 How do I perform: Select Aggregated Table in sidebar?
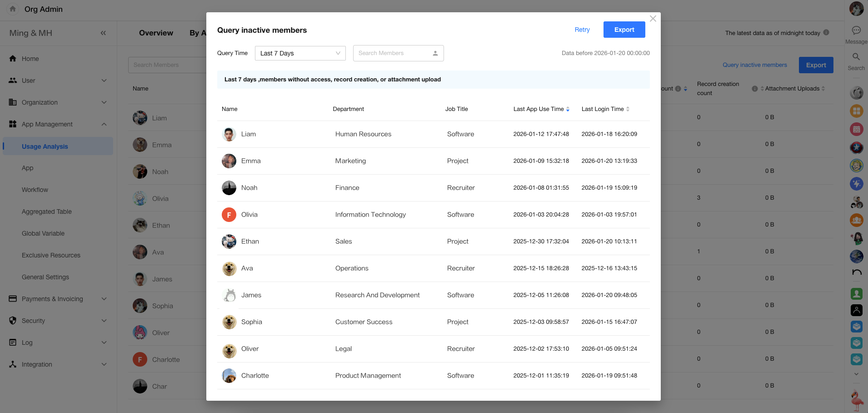[x=47, y=212]
